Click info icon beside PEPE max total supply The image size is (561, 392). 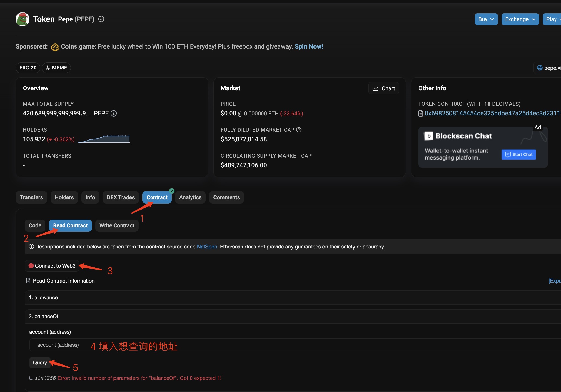[x=114, y=113]
